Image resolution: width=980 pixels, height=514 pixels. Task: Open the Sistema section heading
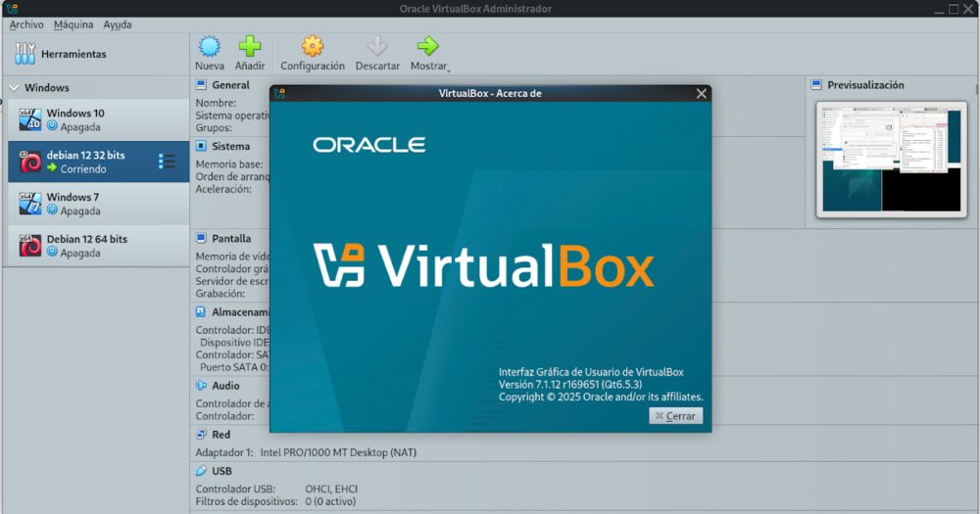[x=230, y=146]
